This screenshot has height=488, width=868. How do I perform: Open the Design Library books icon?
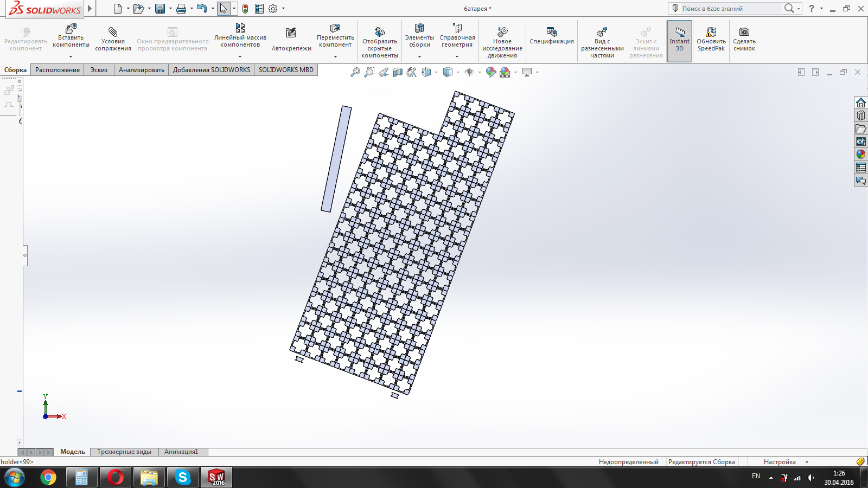click(861, 115)
